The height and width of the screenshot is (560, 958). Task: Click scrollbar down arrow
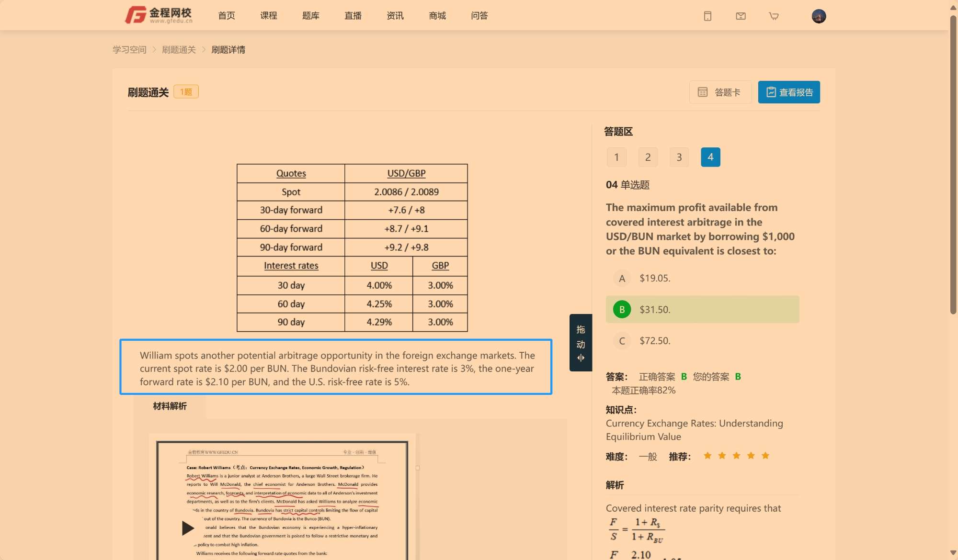coord(953,553)
